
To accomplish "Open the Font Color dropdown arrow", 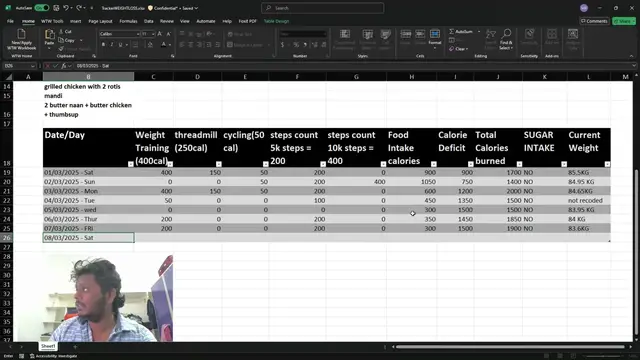I will 170,44.
